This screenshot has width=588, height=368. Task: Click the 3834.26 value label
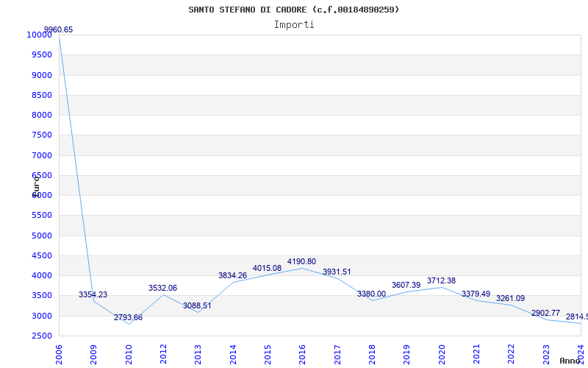pyautogui.click(x=232, y=275)
